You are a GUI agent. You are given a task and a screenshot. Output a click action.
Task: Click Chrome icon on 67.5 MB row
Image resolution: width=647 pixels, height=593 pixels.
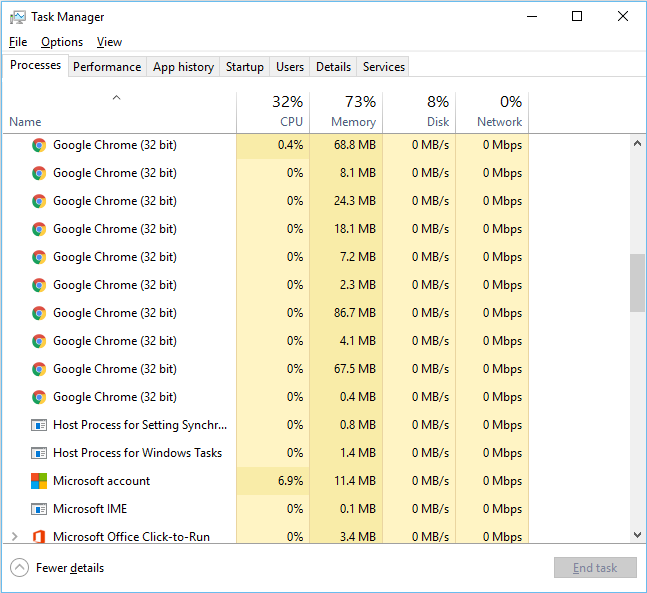39,369
